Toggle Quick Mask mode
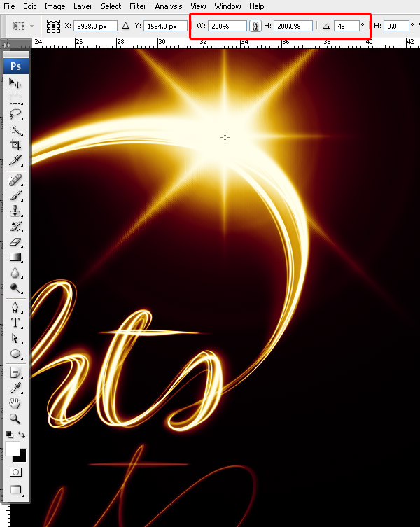Image resolution: width=420 pixels, height=527 pixels. 15,472
